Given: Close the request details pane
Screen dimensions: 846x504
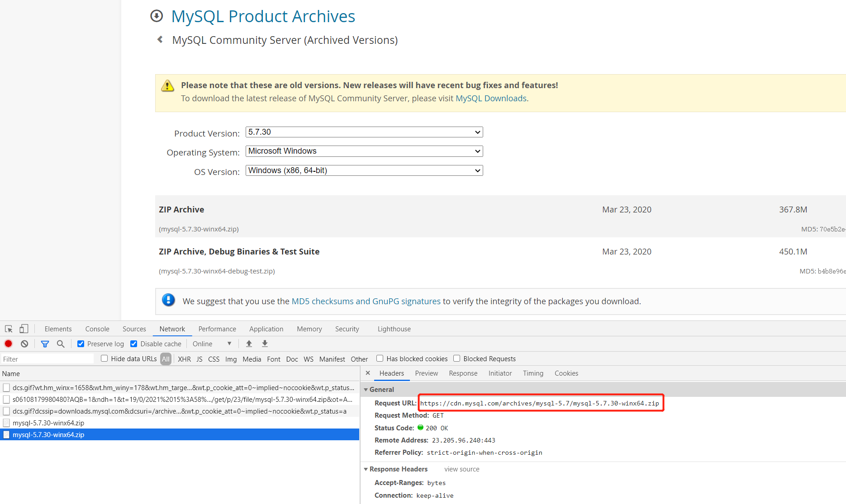Looking at the screenshot, I should (368, 373).
